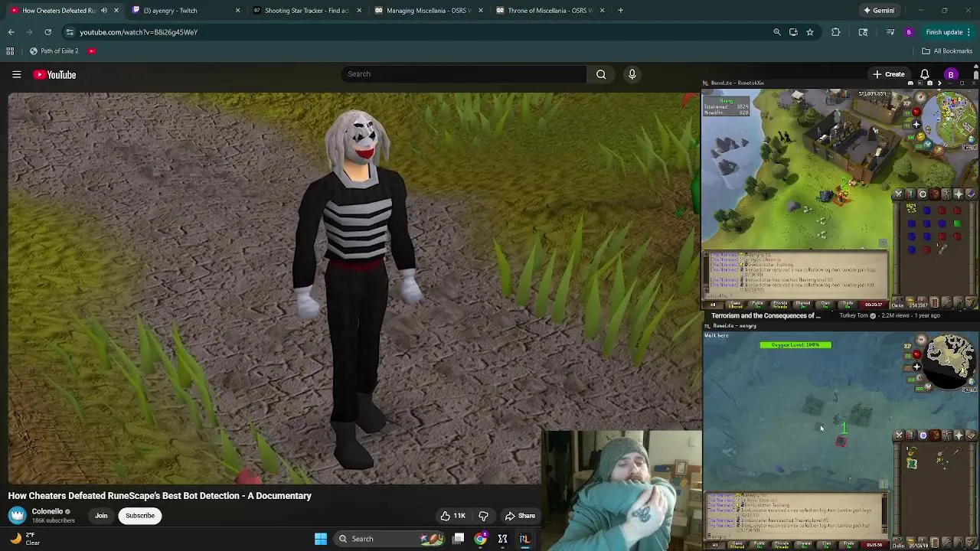This screenshot has height=551, width=980.
Task: Open Worn Equipment tab in bottom RuneLite window
Action: click(x=946, y=435)
